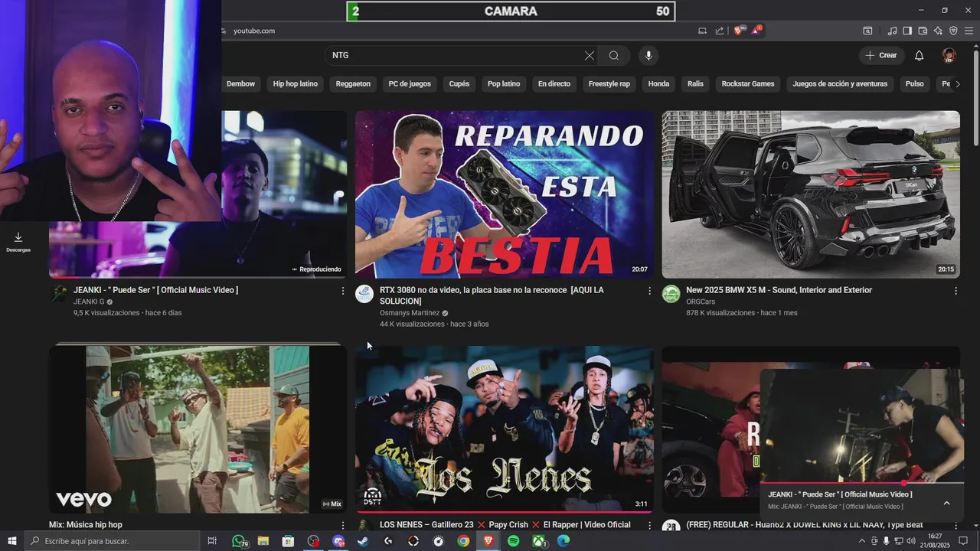The height and width of the screenshot is (551, 980).
Task: Select Juegos de acción y aventuras chip
Action: [x=840, y=84]
